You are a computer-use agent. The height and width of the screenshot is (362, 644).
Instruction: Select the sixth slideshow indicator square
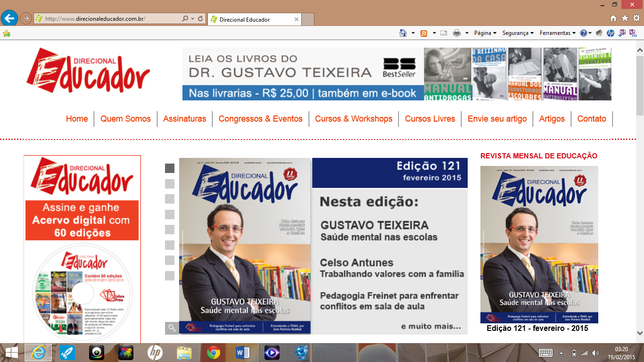point(170,245)
